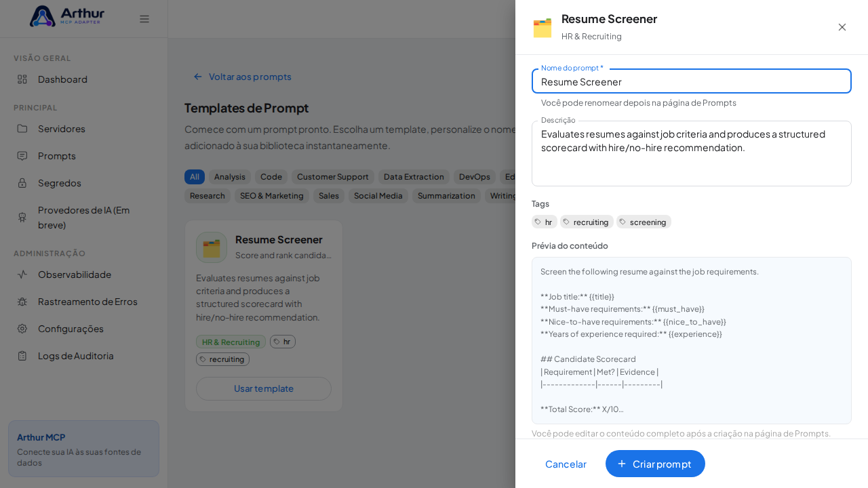Click drawer header folder icon

click(542, 28)
